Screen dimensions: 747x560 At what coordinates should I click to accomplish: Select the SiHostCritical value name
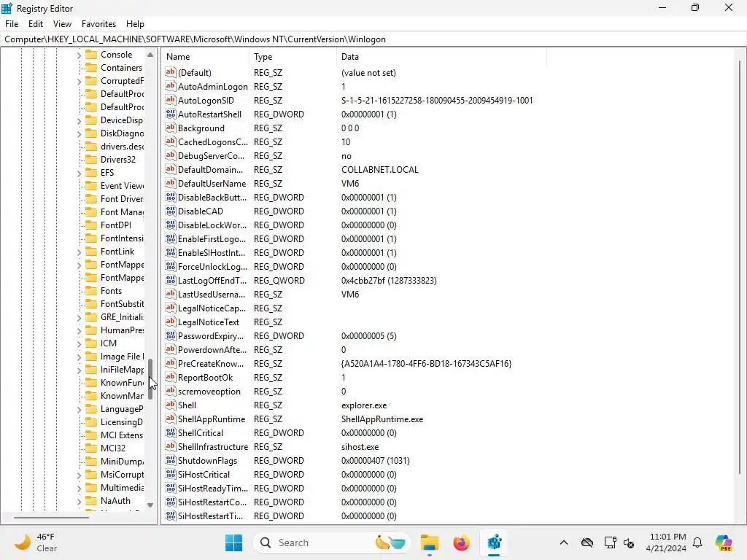[204, 474]
